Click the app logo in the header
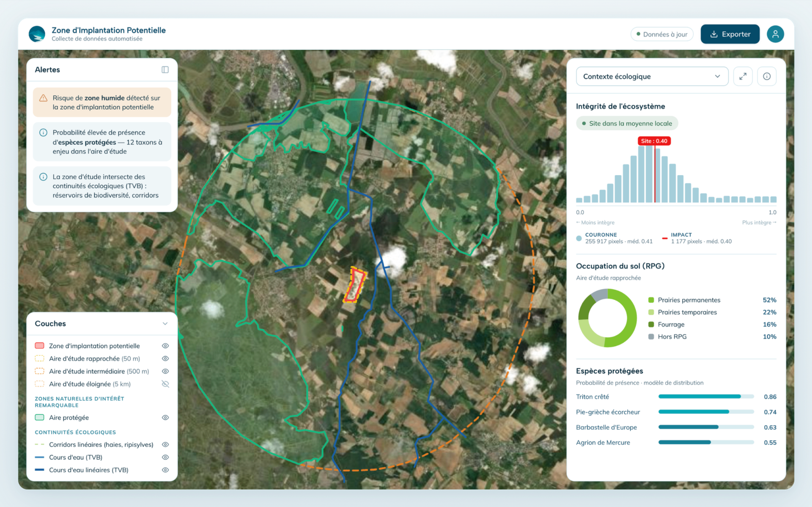 point(37,34)
